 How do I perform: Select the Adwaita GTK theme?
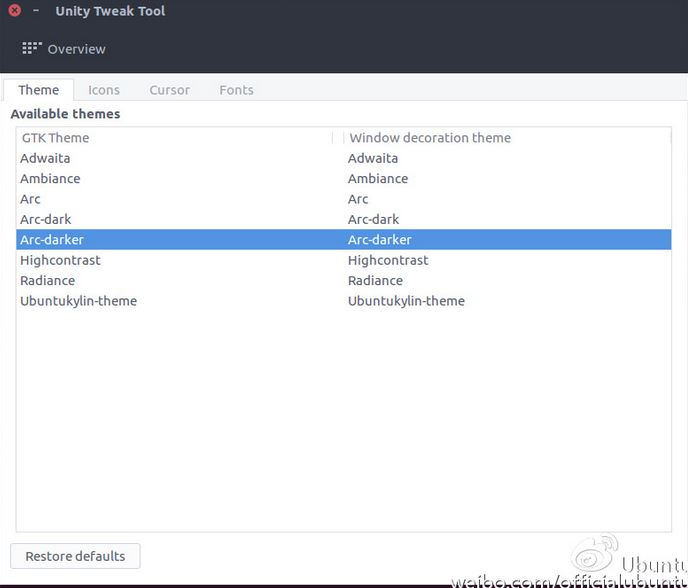[45, 158]
